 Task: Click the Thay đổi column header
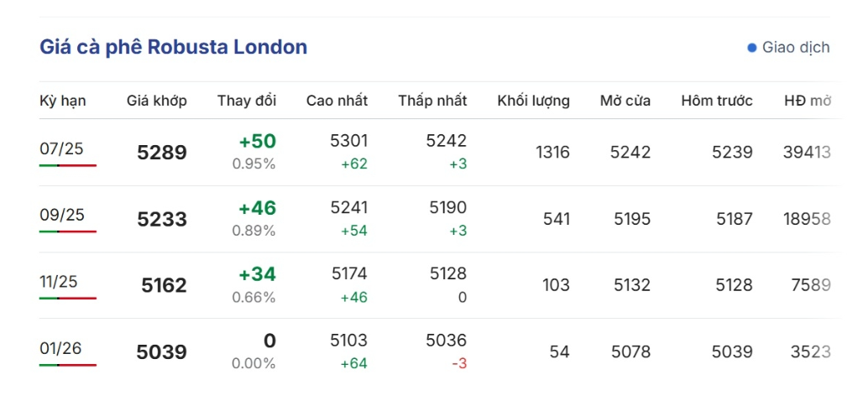pos(247,101)
